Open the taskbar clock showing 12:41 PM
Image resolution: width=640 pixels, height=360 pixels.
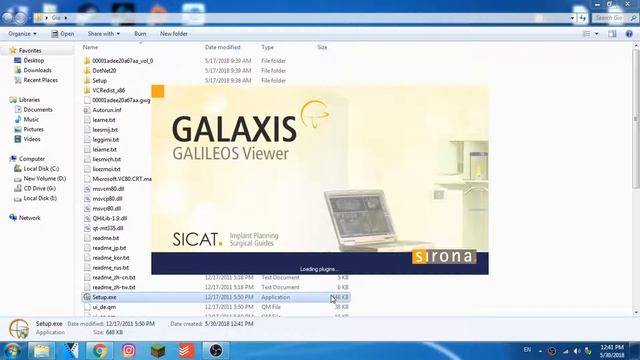611,351
